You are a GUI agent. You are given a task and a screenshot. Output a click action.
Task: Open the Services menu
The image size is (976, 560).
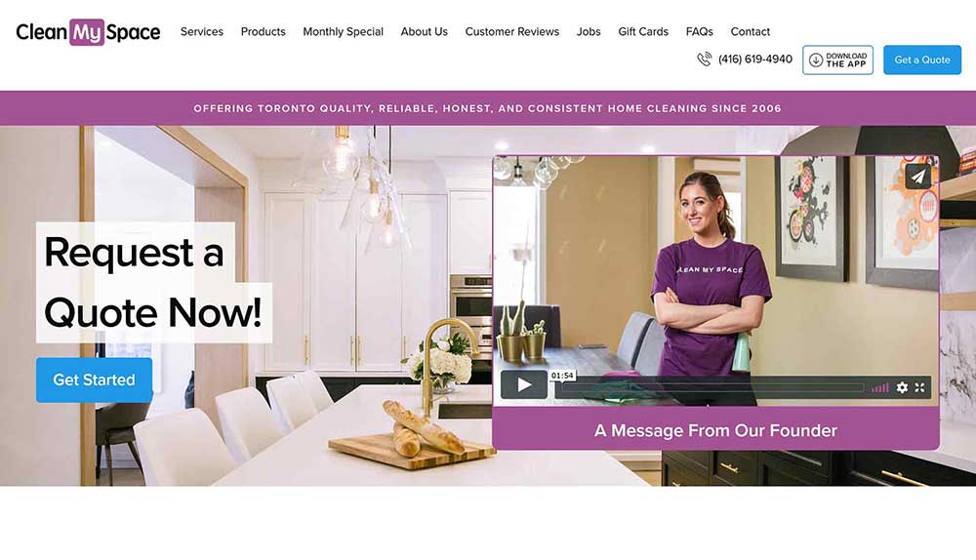(x=202, y=32)
